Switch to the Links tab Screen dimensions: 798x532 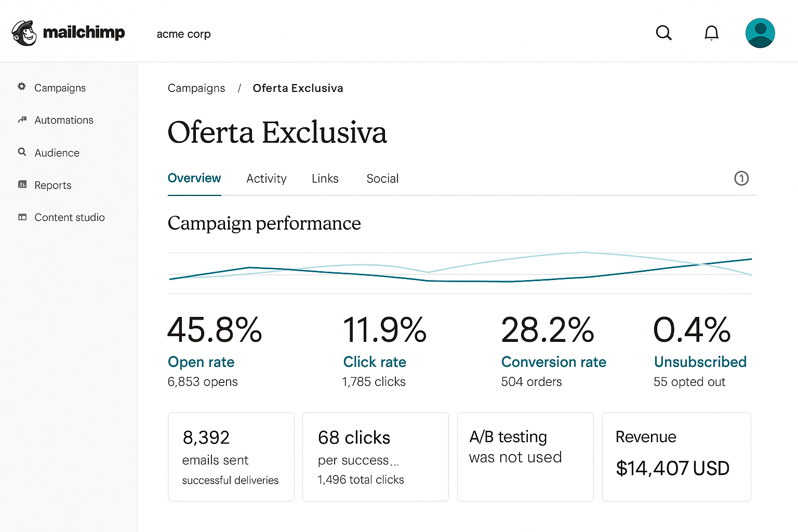[x=325, y=178]
